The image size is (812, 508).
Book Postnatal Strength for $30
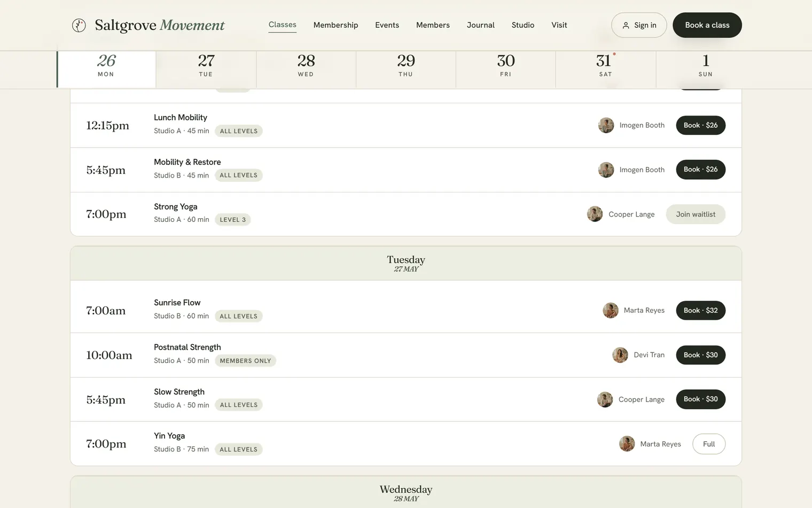coord(700,355)
